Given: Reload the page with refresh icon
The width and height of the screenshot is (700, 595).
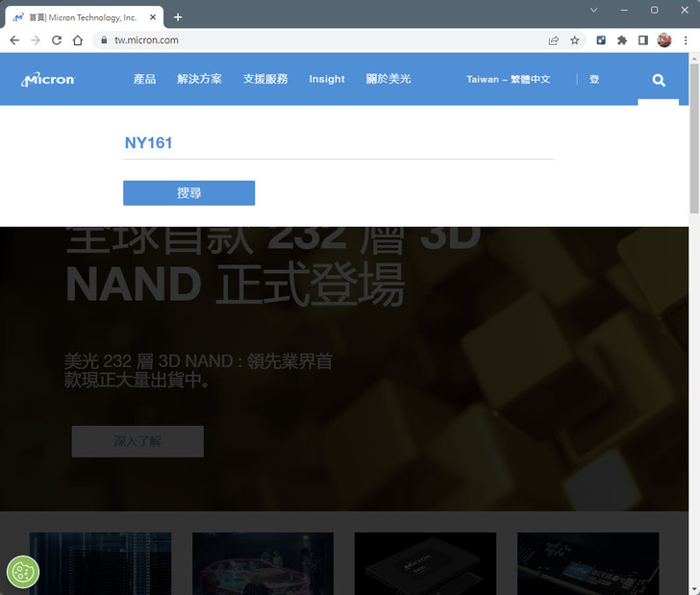Looking at the screenshot, I should click(57, 40).
